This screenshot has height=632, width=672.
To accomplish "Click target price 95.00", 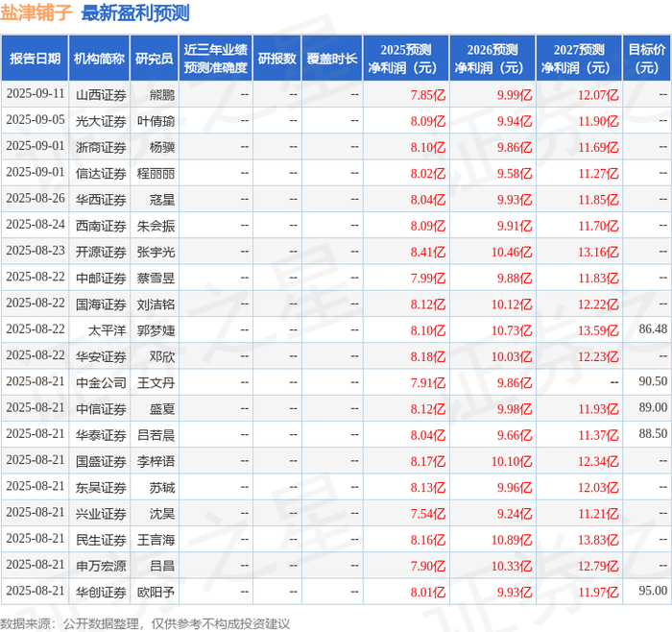I will point(653,591).
